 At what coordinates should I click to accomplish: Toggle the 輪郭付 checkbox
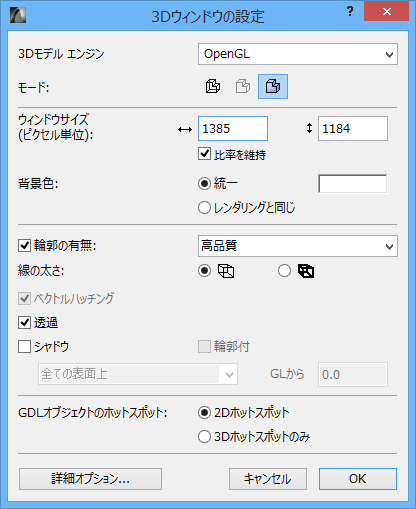click(x=204, y=347)
